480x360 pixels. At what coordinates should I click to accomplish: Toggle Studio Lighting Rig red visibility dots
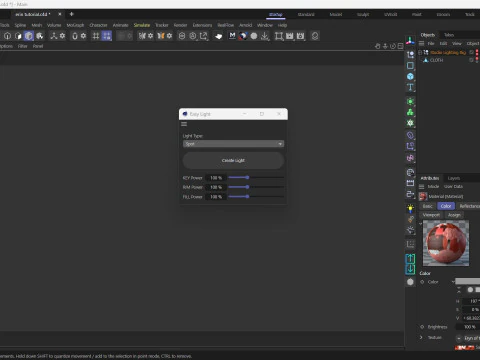click(x=477, y=52)
